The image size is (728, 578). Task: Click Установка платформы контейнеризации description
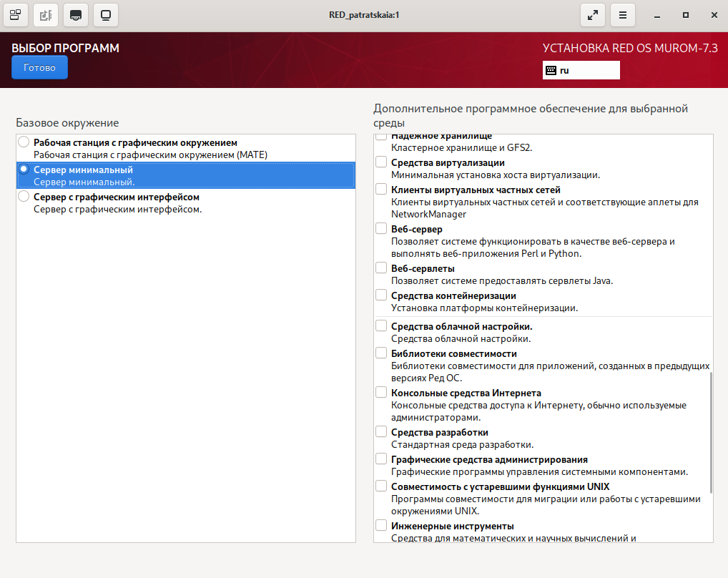tap(484, 308)
